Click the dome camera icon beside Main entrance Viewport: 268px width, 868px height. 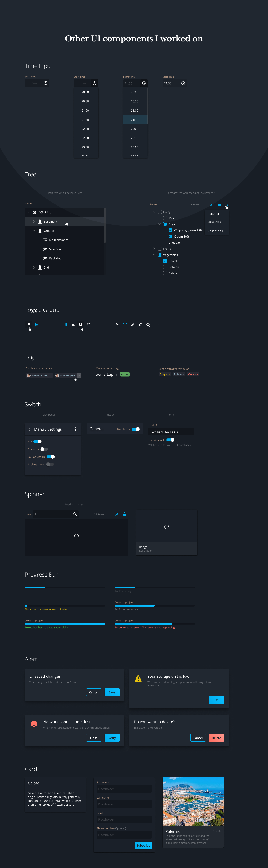[x=45, y=240]
